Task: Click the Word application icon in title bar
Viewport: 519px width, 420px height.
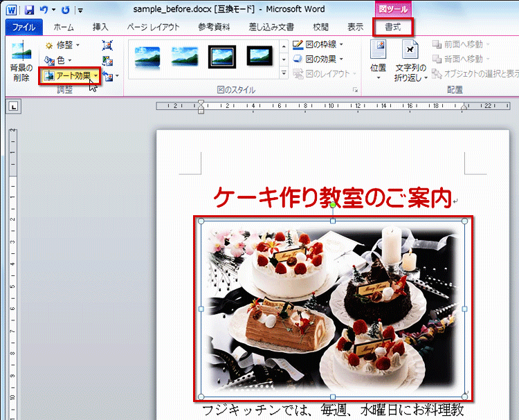Action: click(11, 10)
